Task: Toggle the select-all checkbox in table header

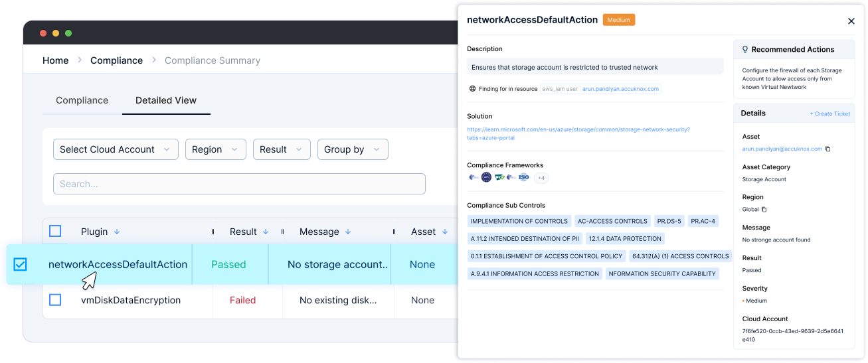Action: [x=55, y=231]
